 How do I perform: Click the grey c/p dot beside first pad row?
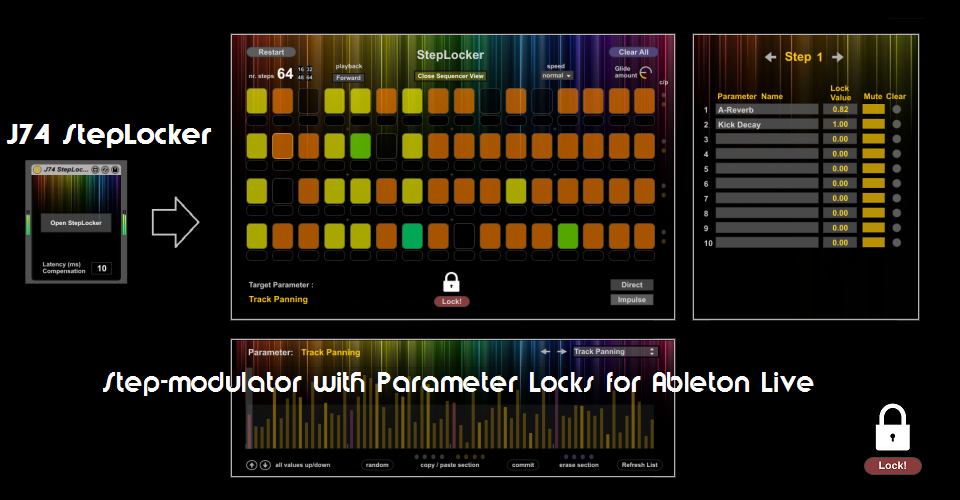(664, 95)
